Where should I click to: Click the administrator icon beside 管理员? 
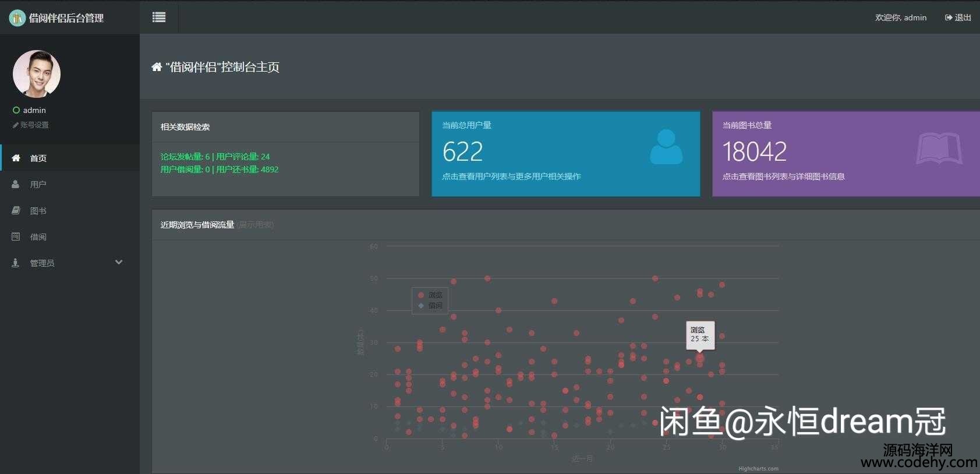point(16,263)
